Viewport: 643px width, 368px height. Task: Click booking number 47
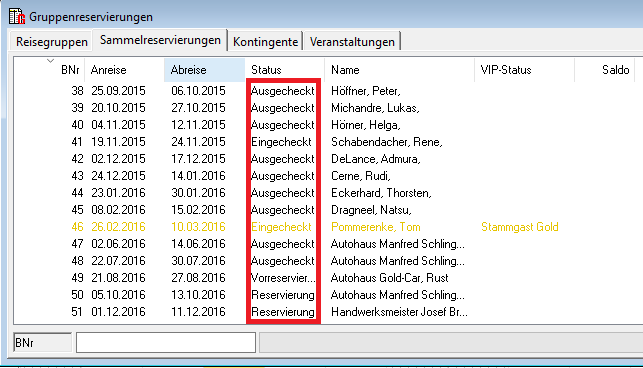point(77,244)
